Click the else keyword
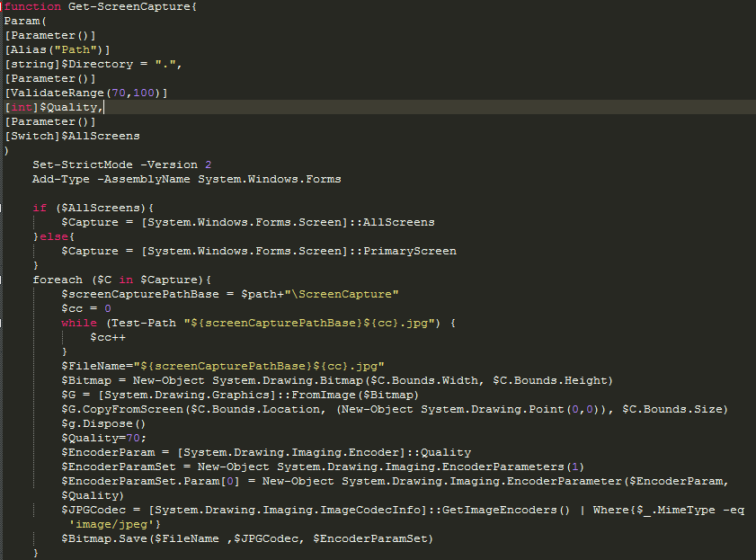Image resolution: width=756 pixels, height=560 pixels. [46, 236]
